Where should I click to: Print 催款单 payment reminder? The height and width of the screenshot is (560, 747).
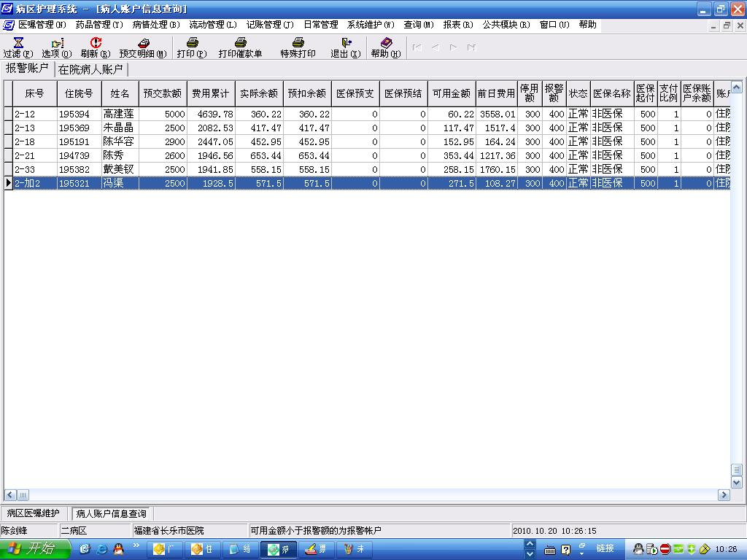241,47
